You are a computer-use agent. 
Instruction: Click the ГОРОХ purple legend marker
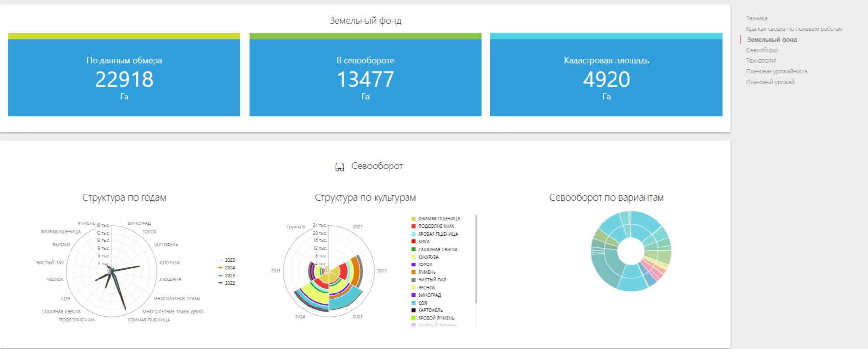pyautogui.click(x=413, y=265)
